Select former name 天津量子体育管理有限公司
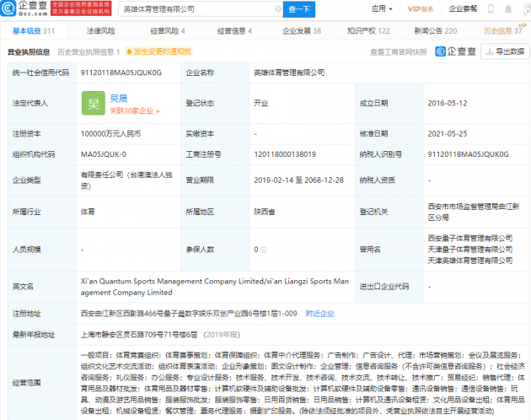 tap(470, 250)
